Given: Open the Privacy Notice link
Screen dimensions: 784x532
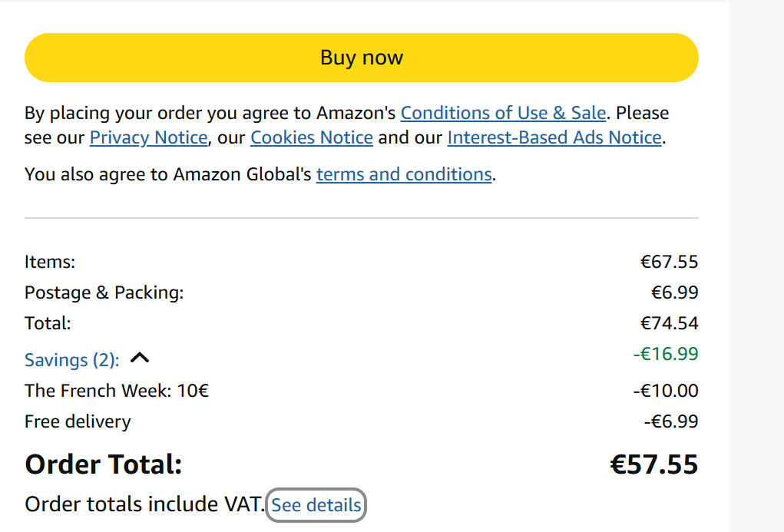Looking at the screenshot, I should tap(148, 138).
